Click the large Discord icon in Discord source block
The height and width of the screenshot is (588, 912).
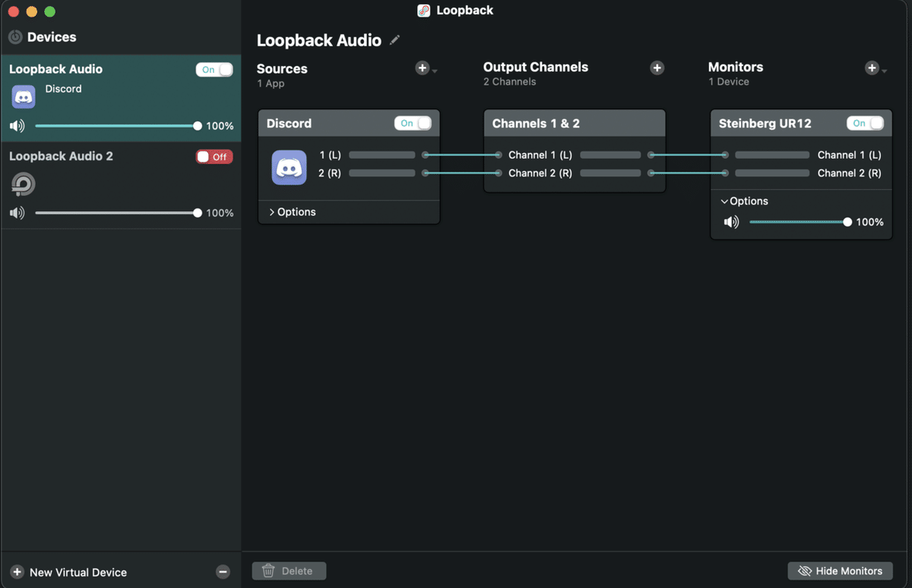[x=289, y=168]
